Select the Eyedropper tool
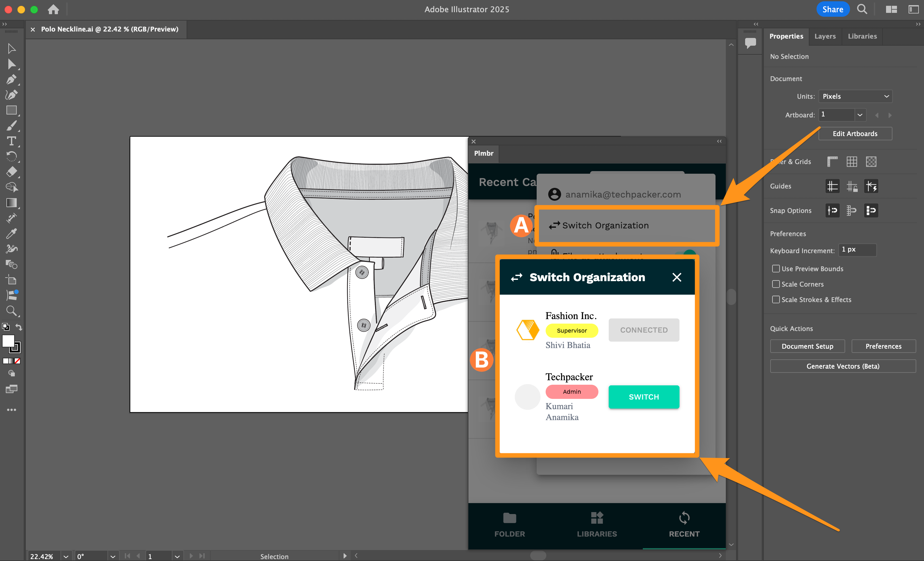 pos(12,234)
